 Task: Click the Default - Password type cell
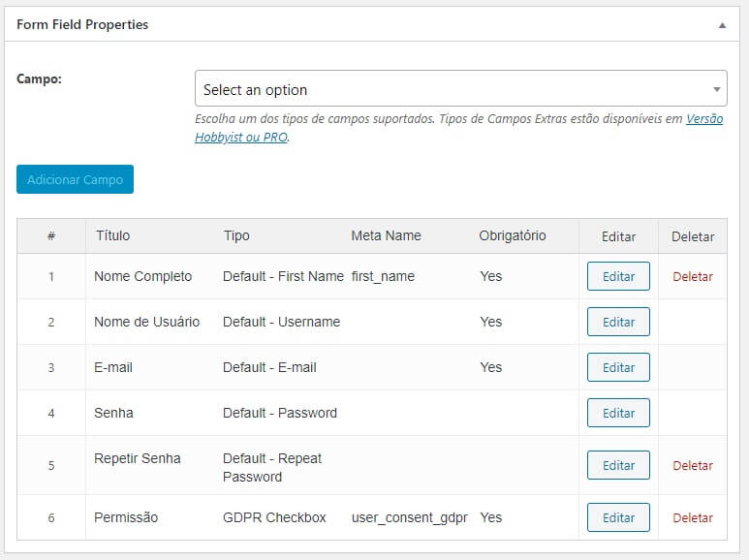point(279,413)
